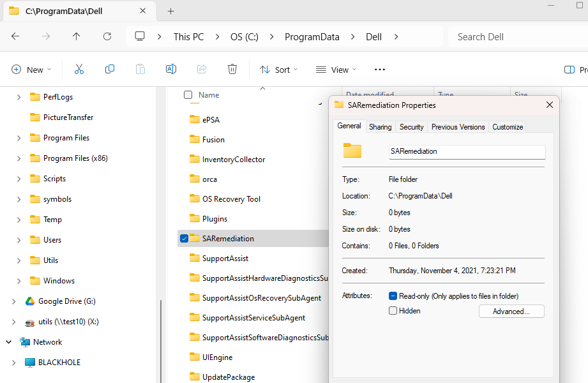Select Utils in the navigation tree
588x383 pixels.
(50, 260)
